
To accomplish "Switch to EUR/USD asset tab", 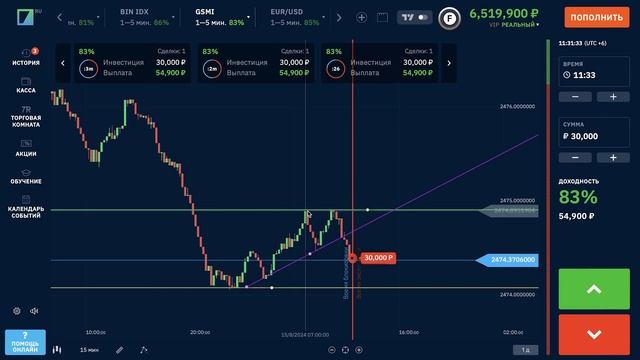I will coord(295,18).
